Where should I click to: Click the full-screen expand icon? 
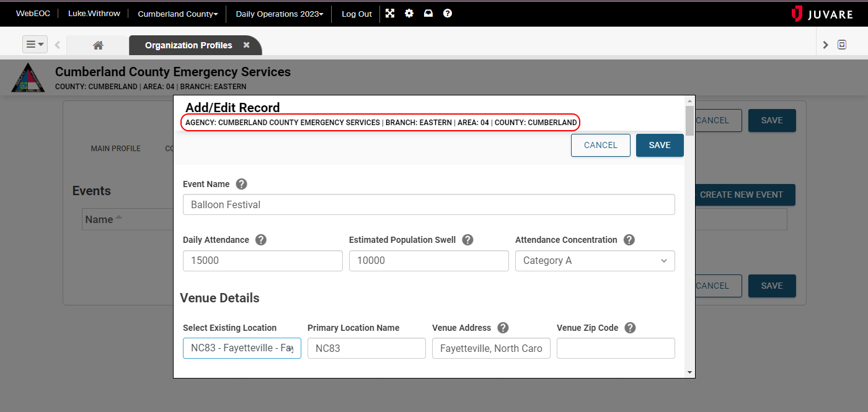389,13
